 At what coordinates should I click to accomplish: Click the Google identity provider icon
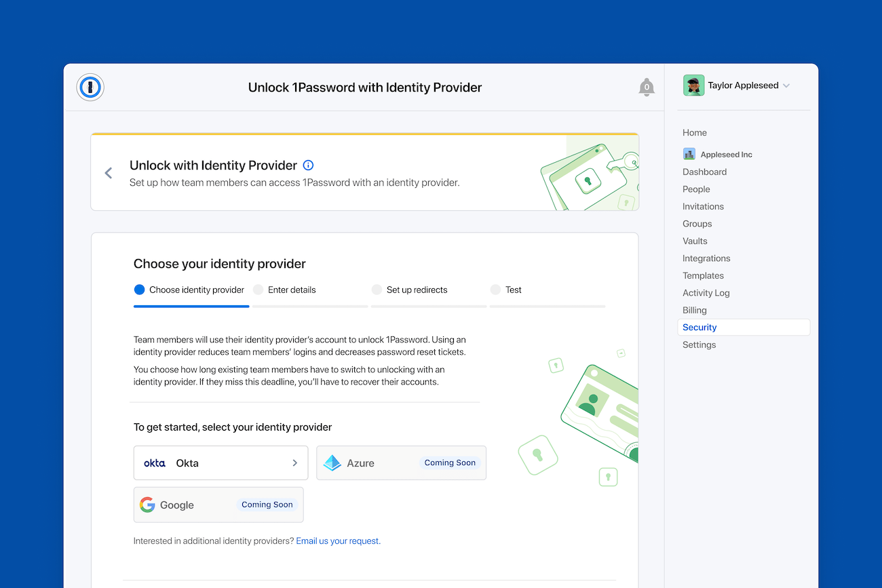click(147, 505)
